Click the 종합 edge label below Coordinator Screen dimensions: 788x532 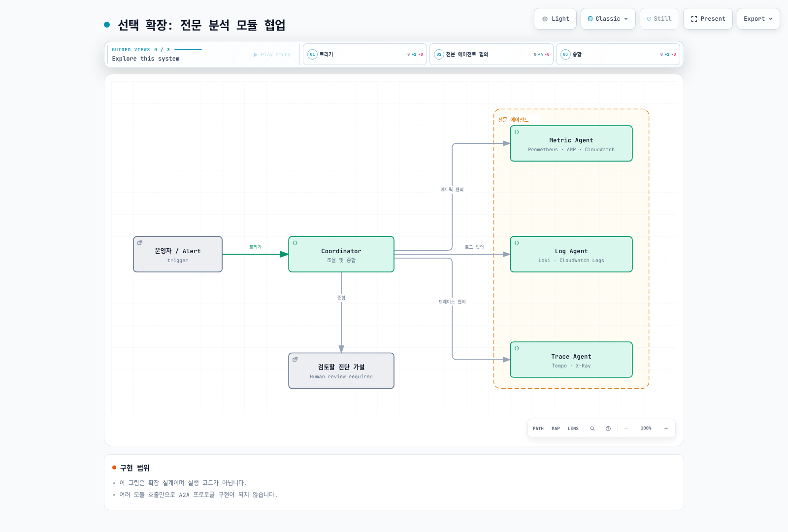pos(341,298)
